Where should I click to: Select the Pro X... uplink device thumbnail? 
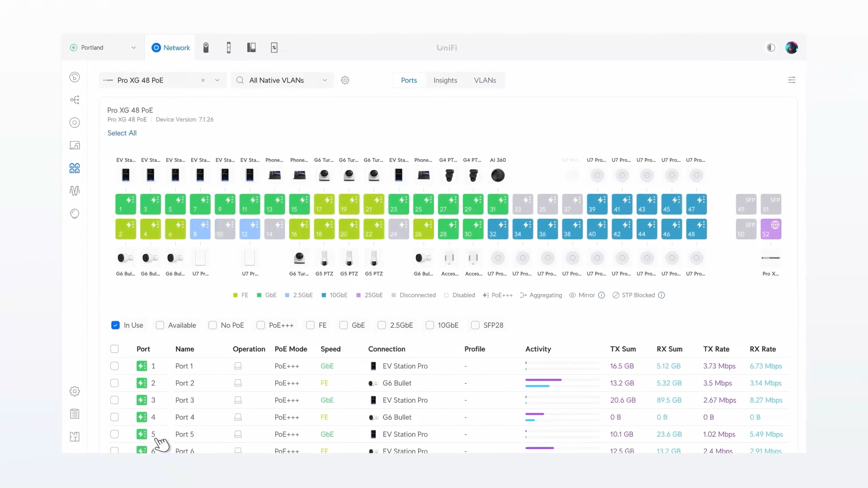point(770,258)
